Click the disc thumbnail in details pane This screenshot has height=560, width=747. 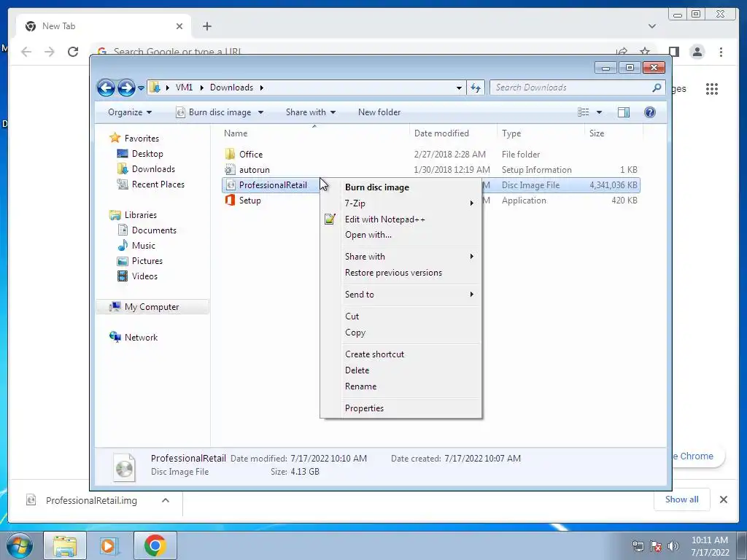[x=124, y=467]
